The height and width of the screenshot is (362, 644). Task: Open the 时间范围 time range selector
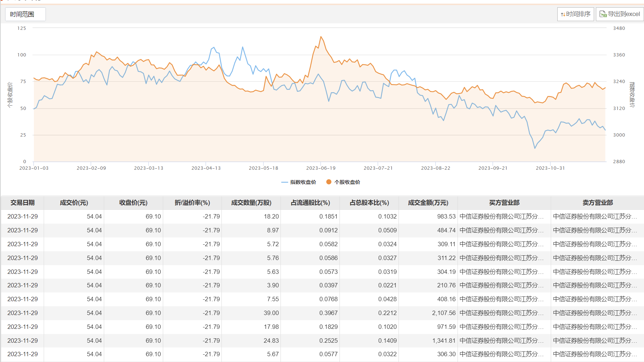click(25, 14)
